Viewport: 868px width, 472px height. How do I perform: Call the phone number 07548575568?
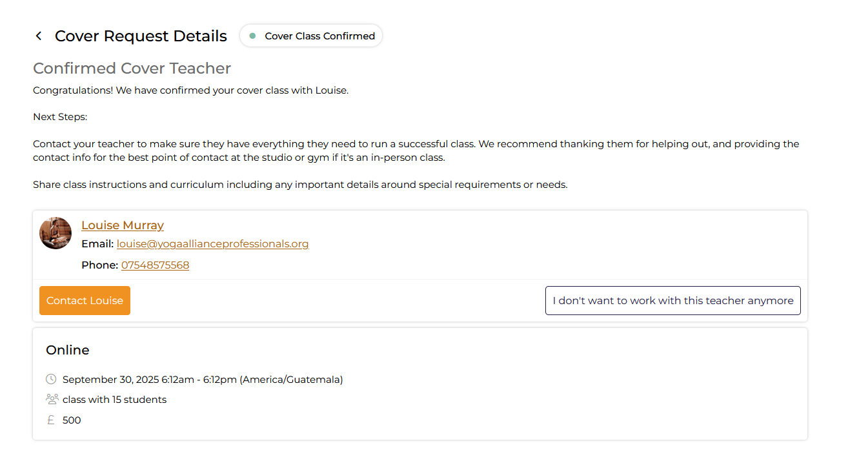tap(155, 265)
